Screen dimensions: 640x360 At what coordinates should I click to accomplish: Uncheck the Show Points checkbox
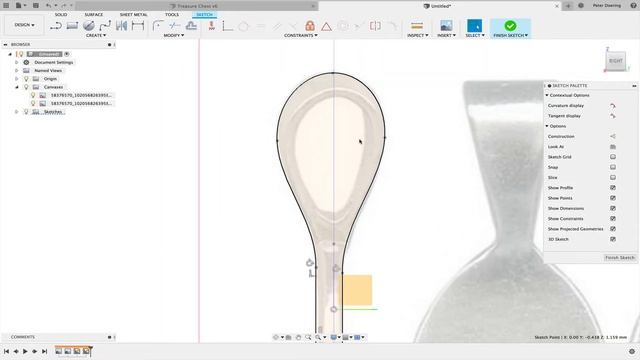(x=613, y=198)
